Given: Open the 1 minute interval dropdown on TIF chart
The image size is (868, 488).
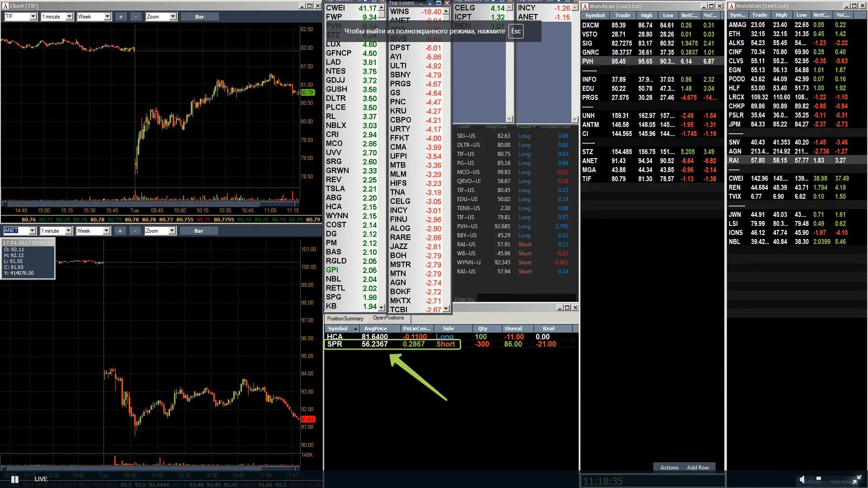Looking at the screenshot, I should click(x=69, y=17).
